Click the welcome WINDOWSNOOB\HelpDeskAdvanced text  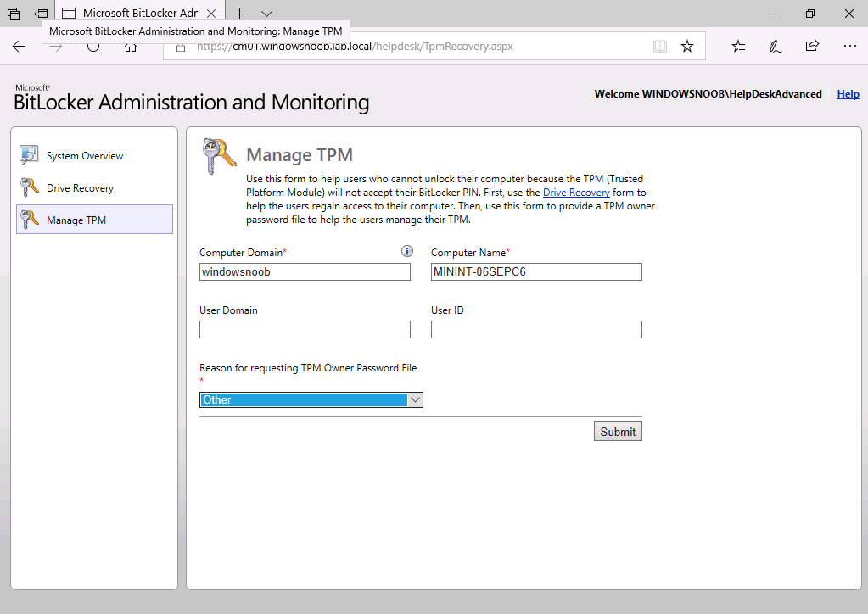[x=708, y=94]
